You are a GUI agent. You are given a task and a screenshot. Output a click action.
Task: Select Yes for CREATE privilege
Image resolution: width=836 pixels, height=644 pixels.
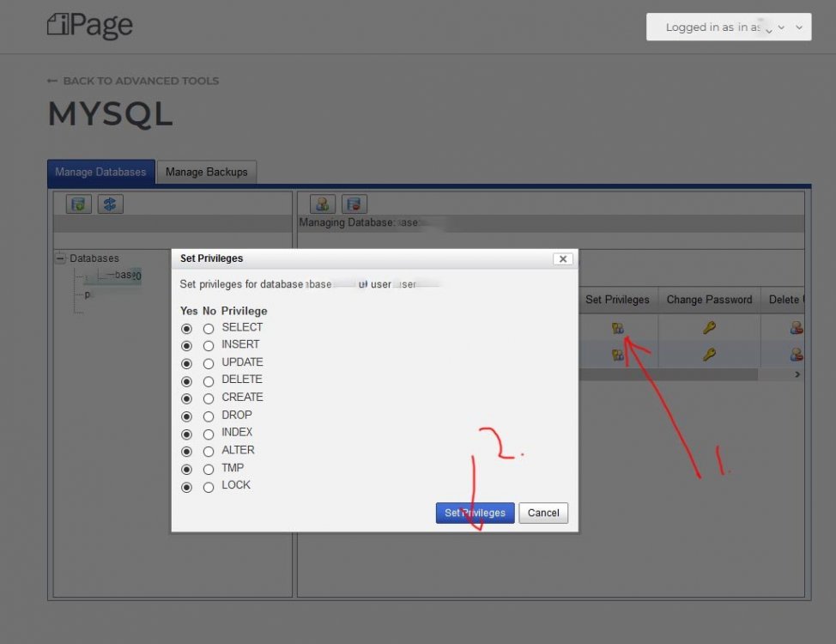(x=186, y=398)
